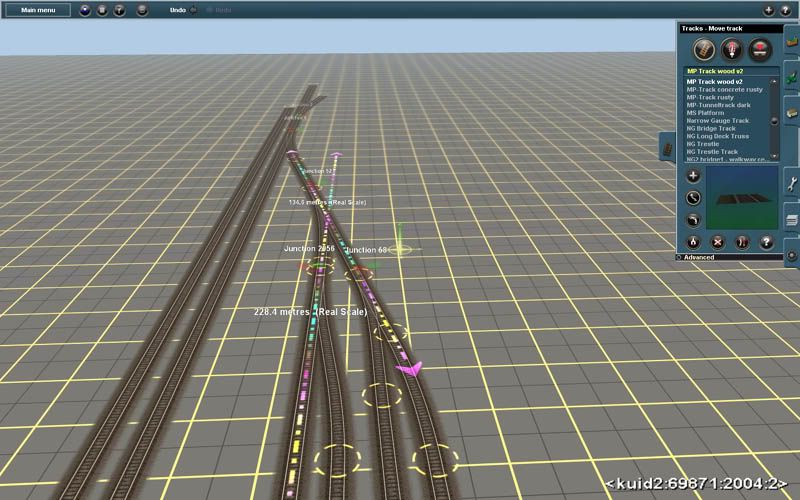Select Trackside objects signal icon

pyautogui.click(x=732, y=50)
